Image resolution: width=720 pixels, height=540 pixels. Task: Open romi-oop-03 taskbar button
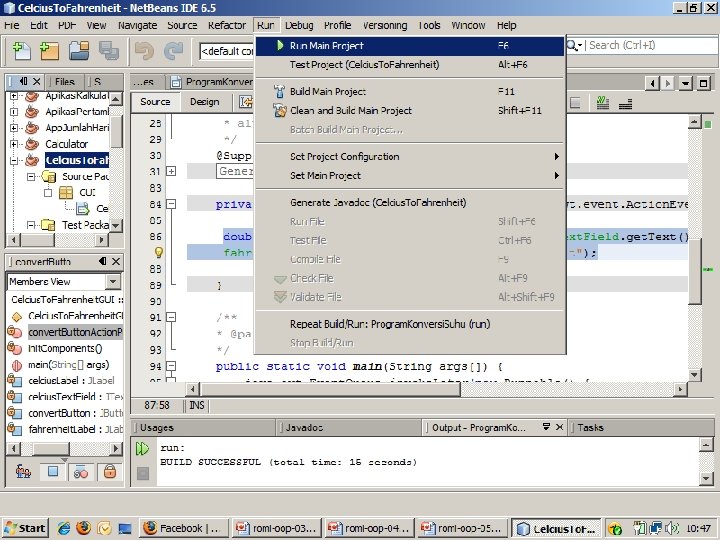276,529
